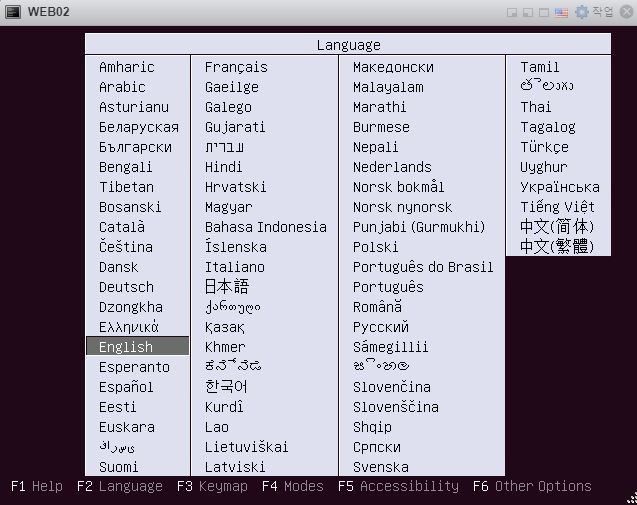637x505 pixels.
Task: Choose Dansk language
Action: [119, 267]
